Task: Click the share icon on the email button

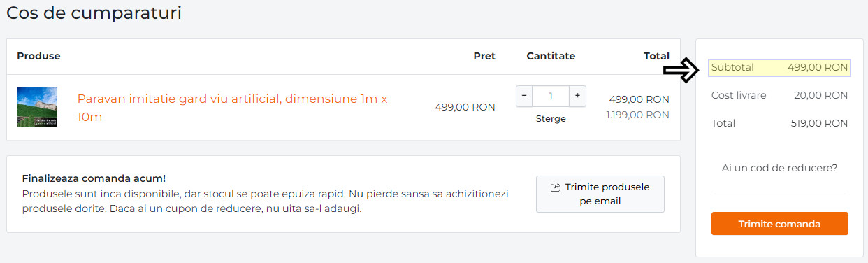Action: (x=556, y=187)
